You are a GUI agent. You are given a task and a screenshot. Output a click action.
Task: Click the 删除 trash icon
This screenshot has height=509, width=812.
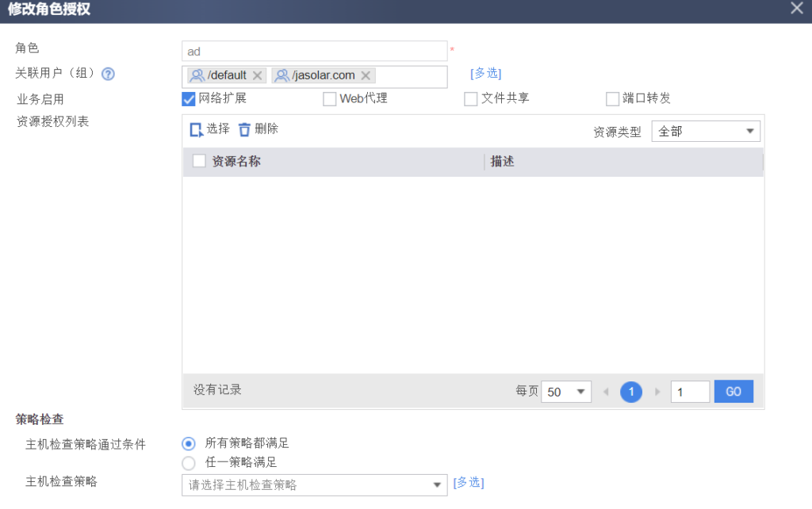[x=244, y=129]
